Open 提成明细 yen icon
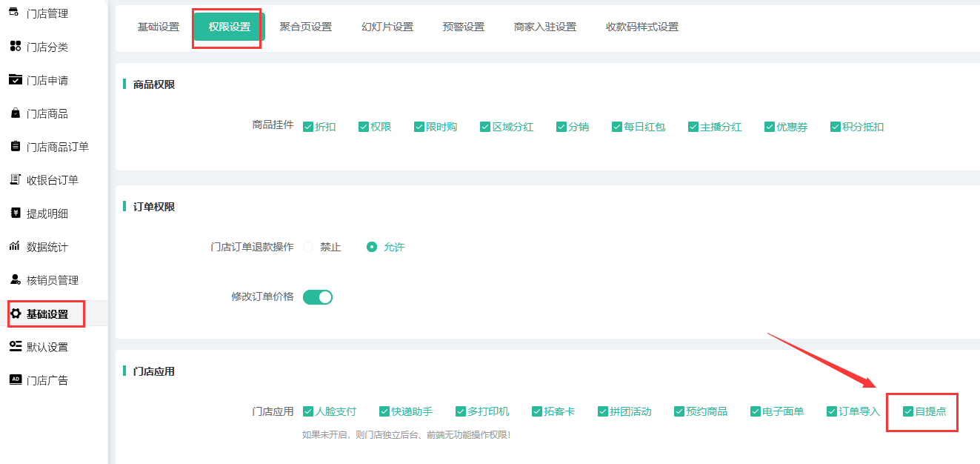Screen dimensions: 980x464 coord(15,213)
